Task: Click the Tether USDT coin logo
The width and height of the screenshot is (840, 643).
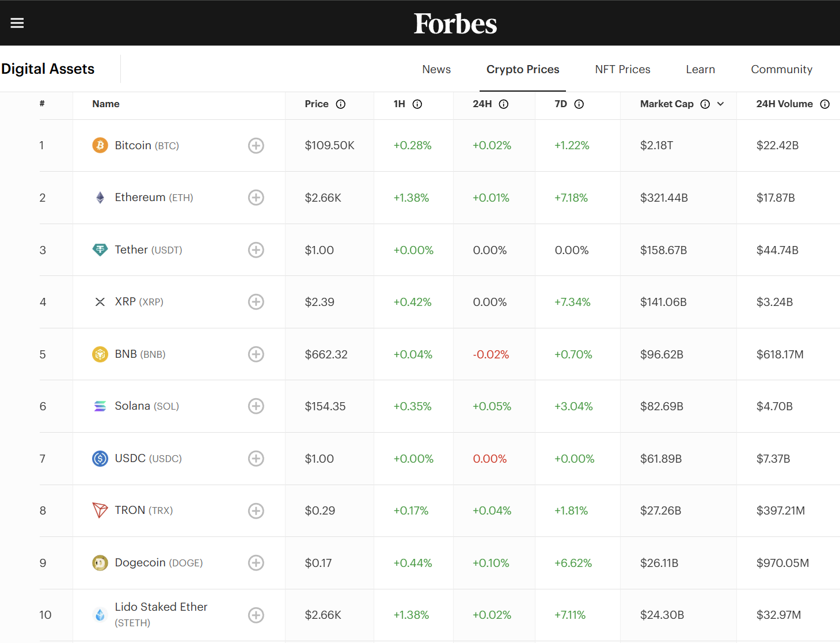Action: [x=100, y=249]
